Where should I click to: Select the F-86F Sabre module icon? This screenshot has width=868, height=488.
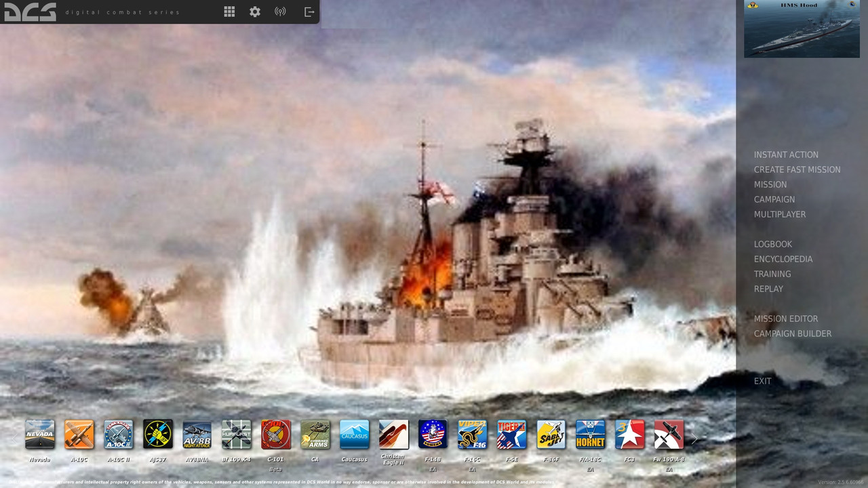click(x=551, y=434)
